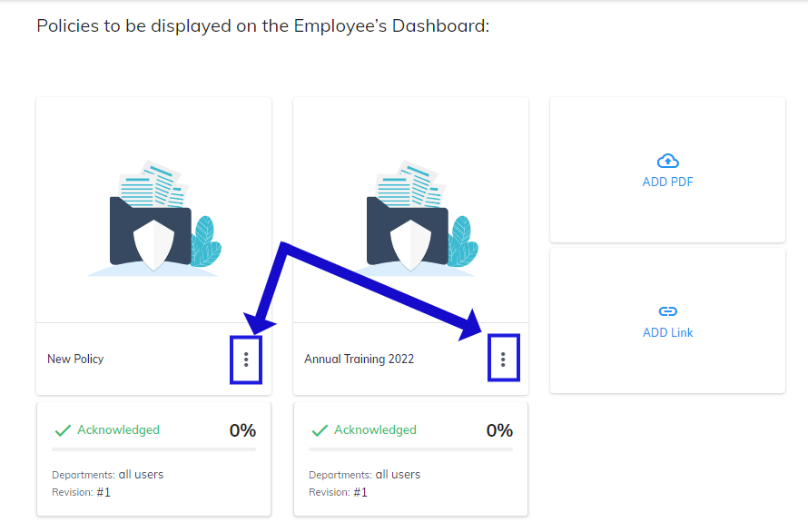Click the green checkmark under New Policy
The height and width of the screenshot is (532, 808).
[63, 430]
